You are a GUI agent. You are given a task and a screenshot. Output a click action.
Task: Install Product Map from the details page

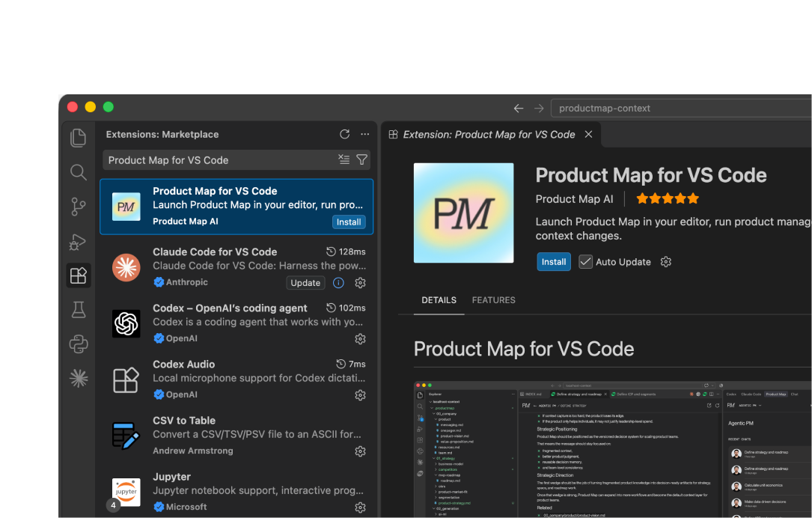(554, 261)
